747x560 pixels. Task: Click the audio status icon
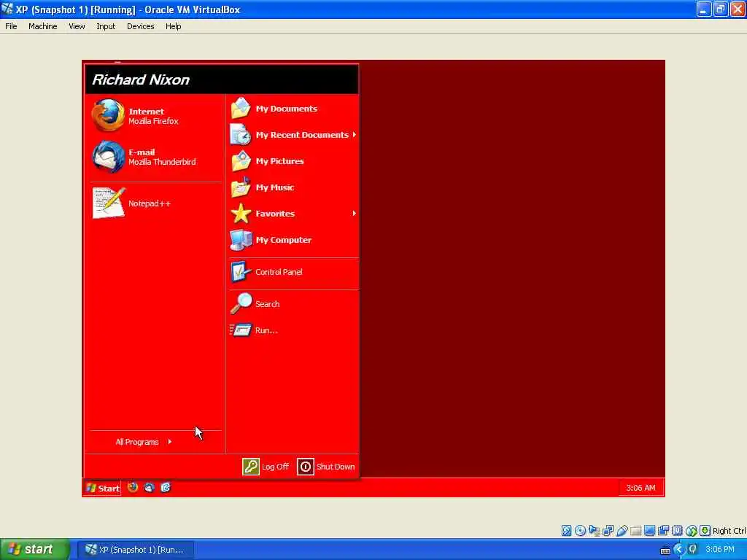coord(594,531)
